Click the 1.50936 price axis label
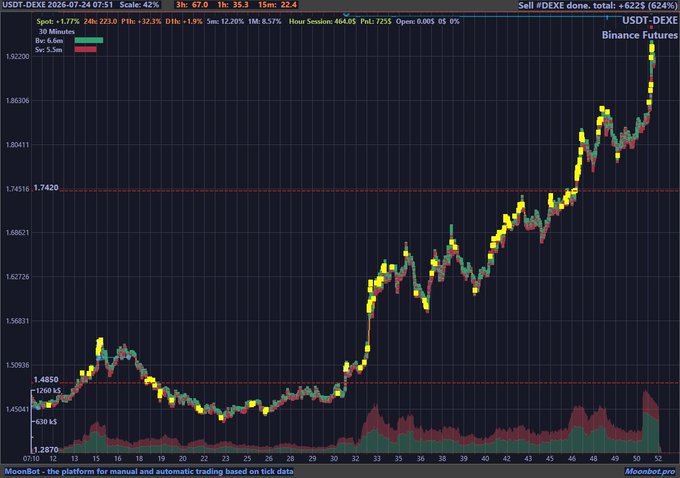680x478 pixels. click(17, 365)
